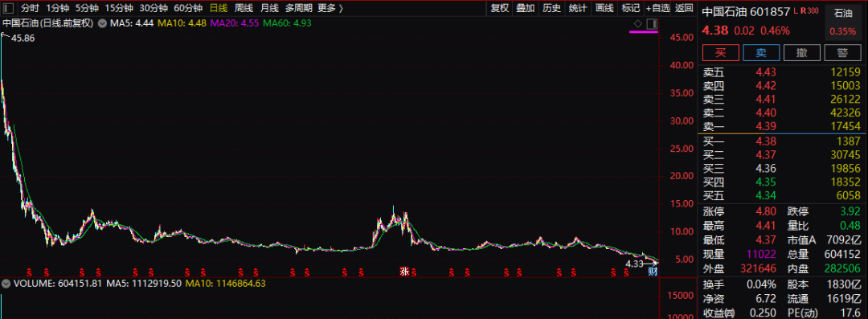Click the 涨停 value 4.80
Viewport: 868px width, 319px height.
pyautogui.click(x=767, y=211)
